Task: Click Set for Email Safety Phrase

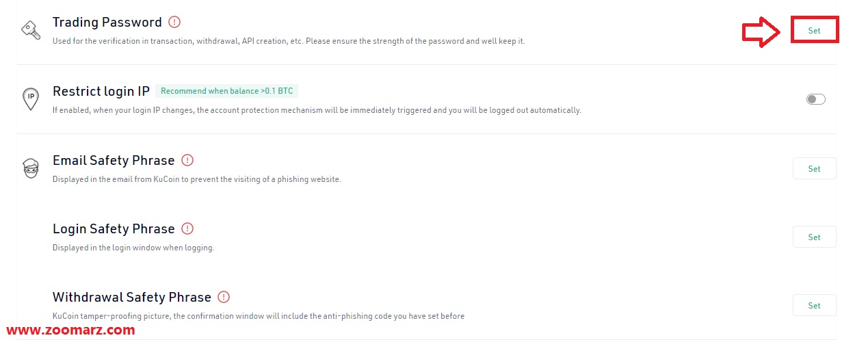Action: [x=814, y=168]
